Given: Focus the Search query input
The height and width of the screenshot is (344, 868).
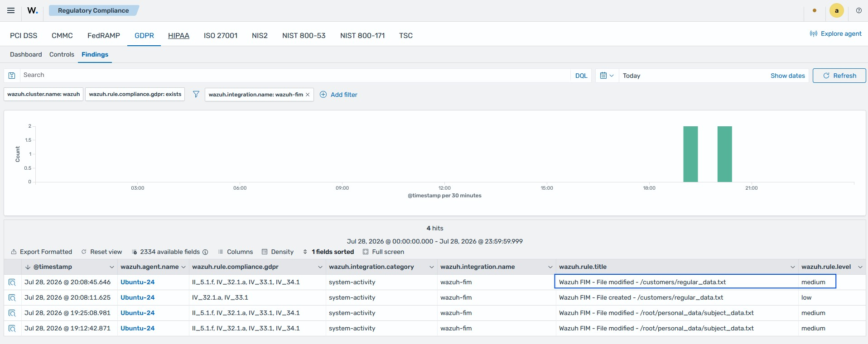Looking at the screenshot, I should tap(295, 76).
